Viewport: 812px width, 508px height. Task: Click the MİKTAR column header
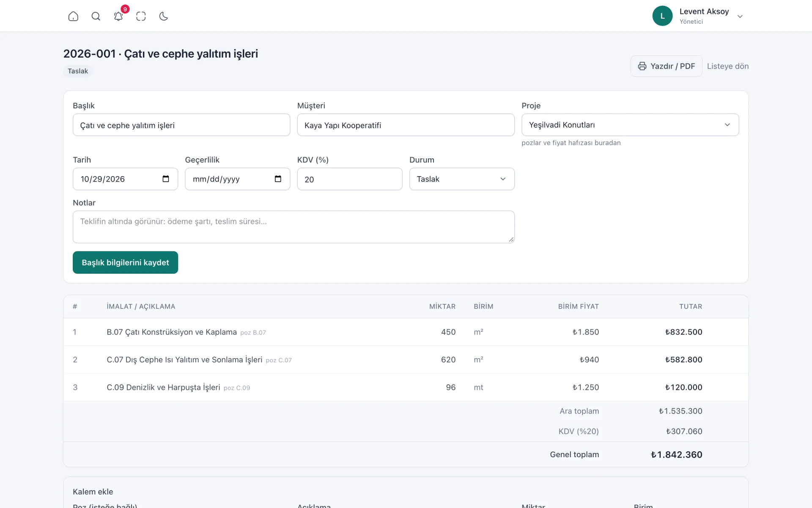[x=442, y=306]
